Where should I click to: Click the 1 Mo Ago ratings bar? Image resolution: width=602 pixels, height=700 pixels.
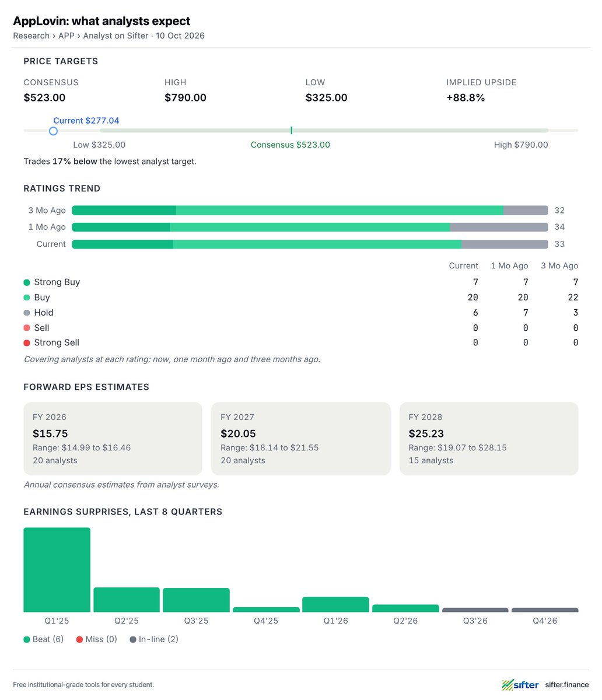[310, 227]
